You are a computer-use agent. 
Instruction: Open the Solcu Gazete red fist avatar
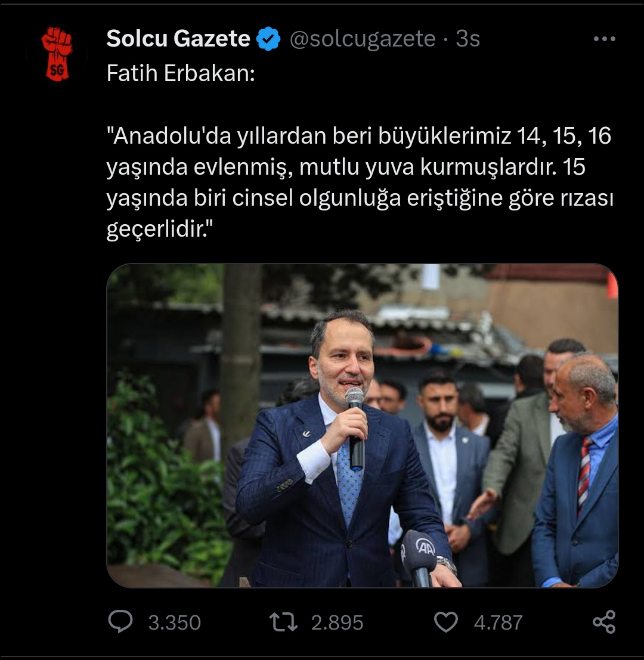57,54
